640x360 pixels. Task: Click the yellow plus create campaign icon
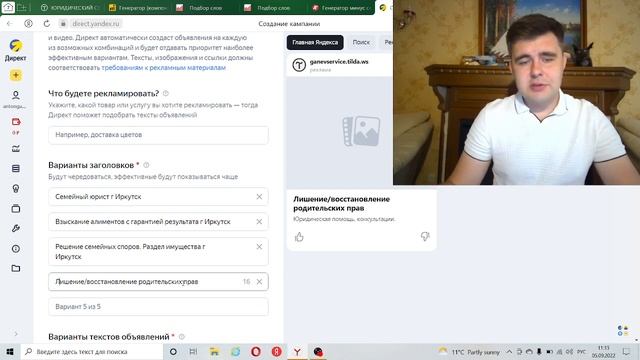pyautogui.click(x=16, y=75)
